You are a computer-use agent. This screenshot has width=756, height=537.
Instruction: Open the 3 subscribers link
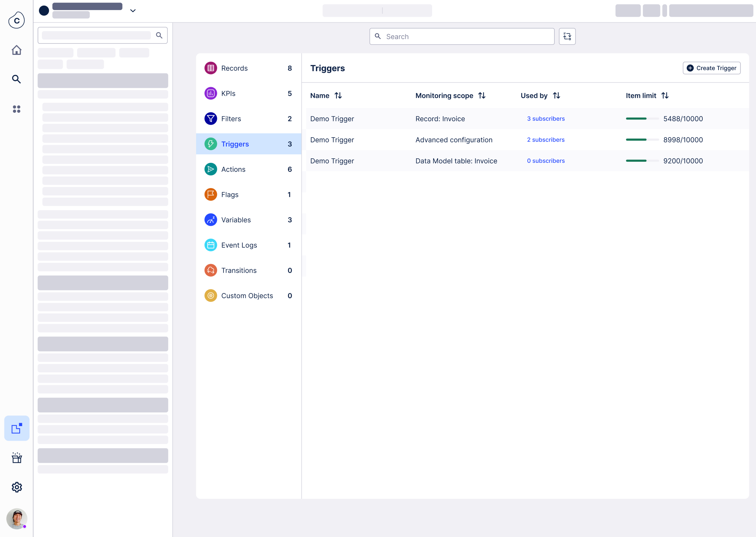click(546, 119)
